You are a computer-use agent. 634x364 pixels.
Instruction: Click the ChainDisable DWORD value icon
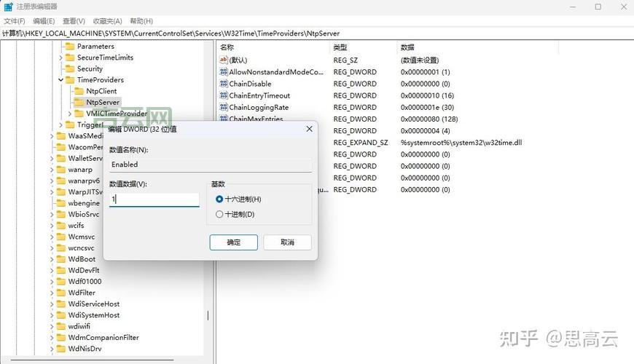pos(224,84)
